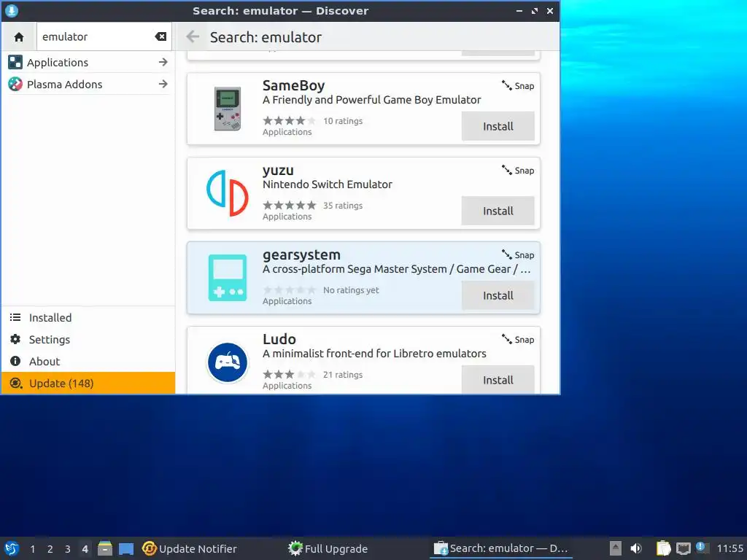Click the Snap source icon on yuzu
The image size is (747, 560).
506,170
